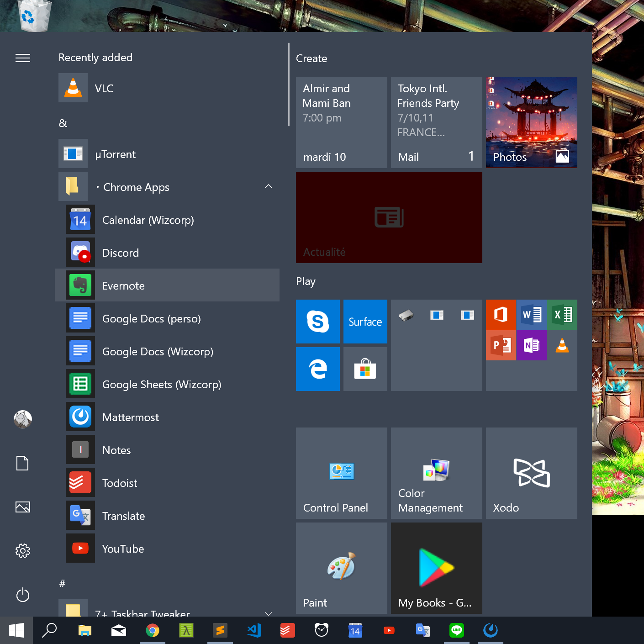Click the app list scrollbar
Viewport: 644px width, 644px height.
(289, 85)
